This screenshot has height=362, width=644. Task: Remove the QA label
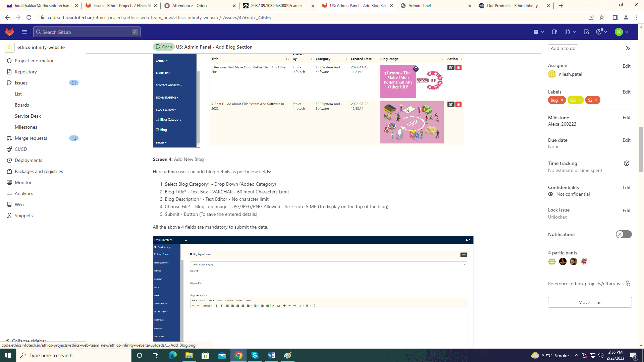(580, 100)
